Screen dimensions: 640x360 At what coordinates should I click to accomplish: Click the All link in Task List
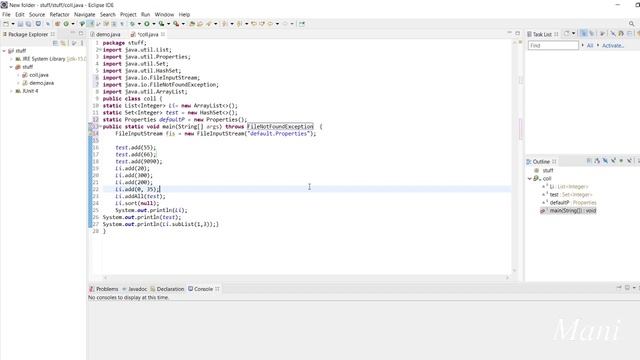(590, 46)
